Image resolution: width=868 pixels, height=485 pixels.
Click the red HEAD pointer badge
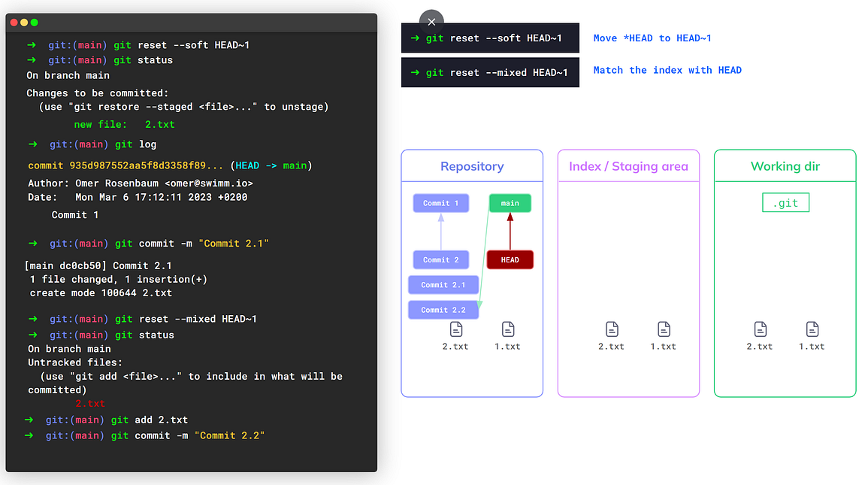coord(510,259)
